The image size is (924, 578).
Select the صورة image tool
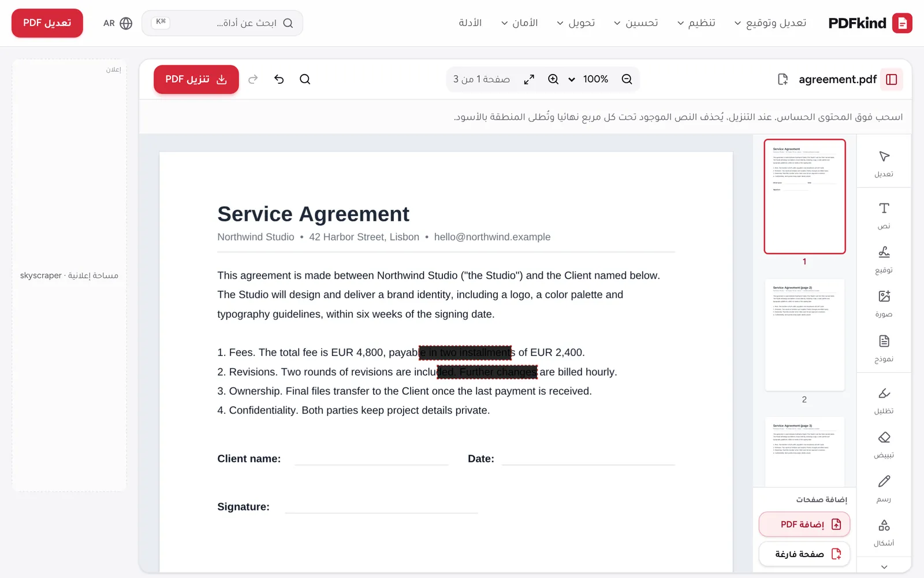[x=884, y=304]
